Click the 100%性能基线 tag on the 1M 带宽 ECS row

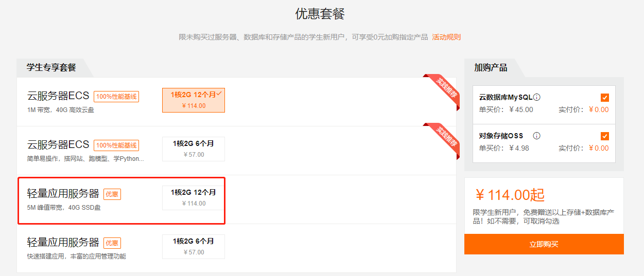pyautogui.click(x=116, y=97)
